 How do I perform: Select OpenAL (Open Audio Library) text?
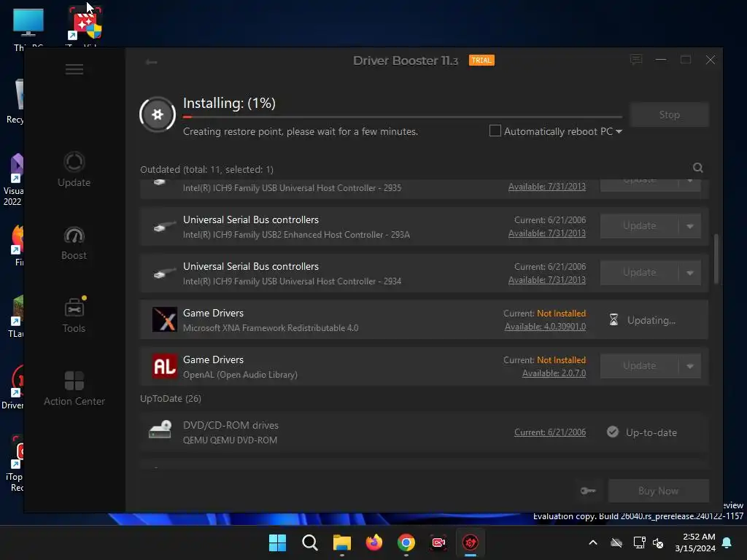240,375
